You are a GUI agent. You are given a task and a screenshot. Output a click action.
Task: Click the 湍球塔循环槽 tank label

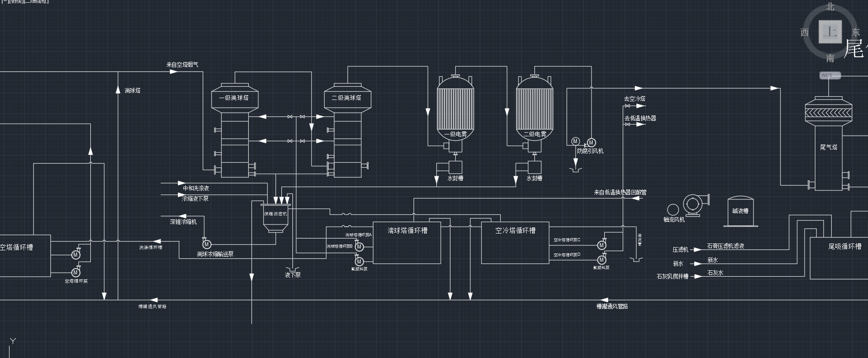point(407,231)
